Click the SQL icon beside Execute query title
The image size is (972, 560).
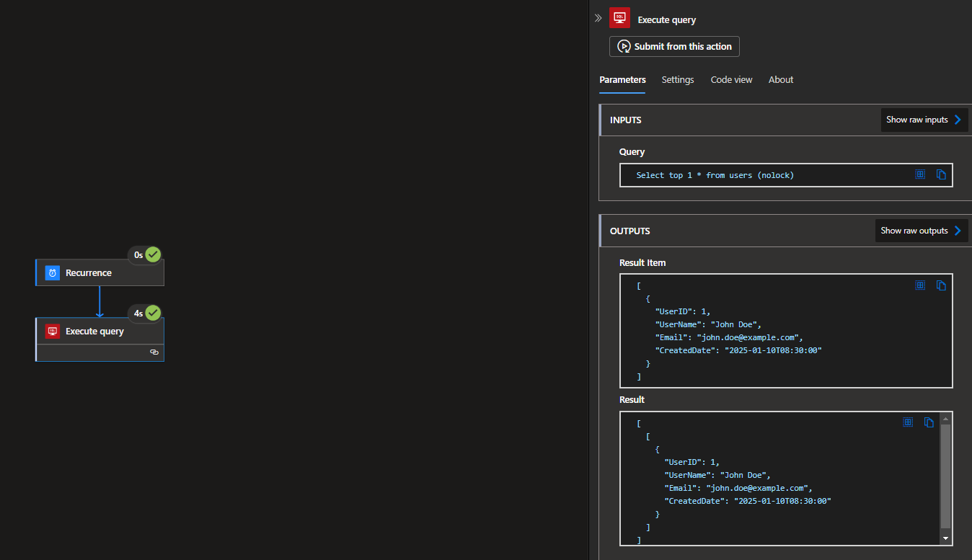click(619, 18)
